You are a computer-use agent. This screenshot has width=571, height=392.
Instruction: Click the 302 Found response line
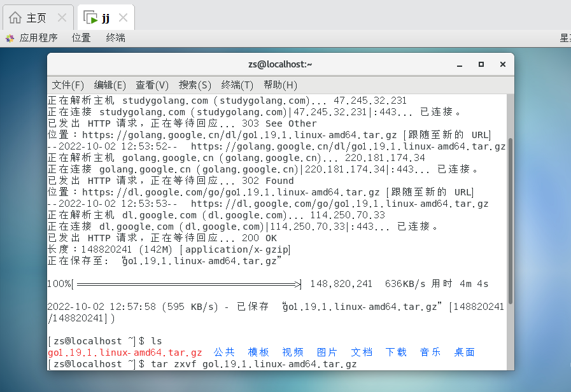tap(171, 181)
